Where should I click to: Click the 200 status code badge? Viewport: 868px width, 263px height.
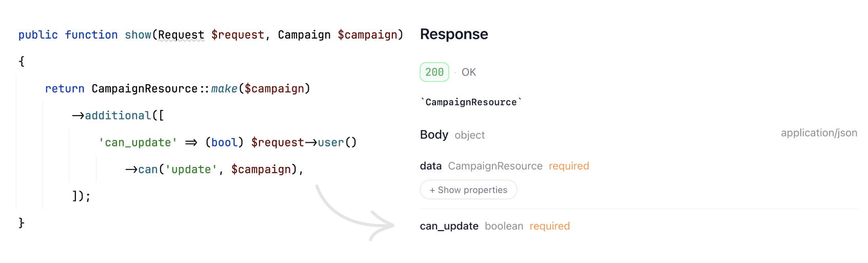[435, 72]
